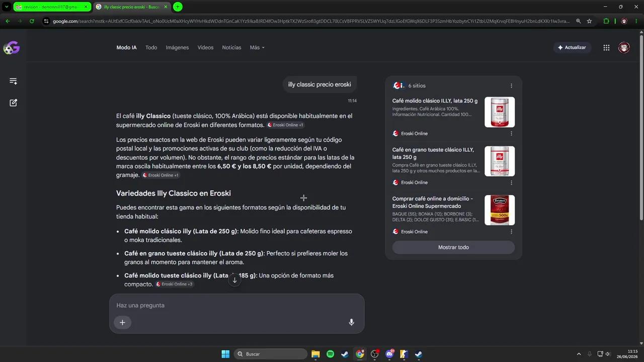Switch to the Videos tab
Viewport: 644px width, 362px height.
205,48
